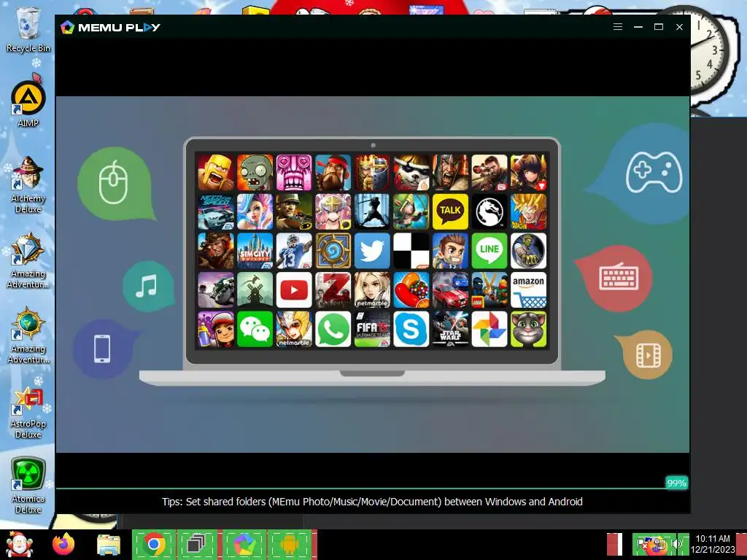
Task: Click the Mortal Kombat dragon icon
Action: (x=489, y=211)
